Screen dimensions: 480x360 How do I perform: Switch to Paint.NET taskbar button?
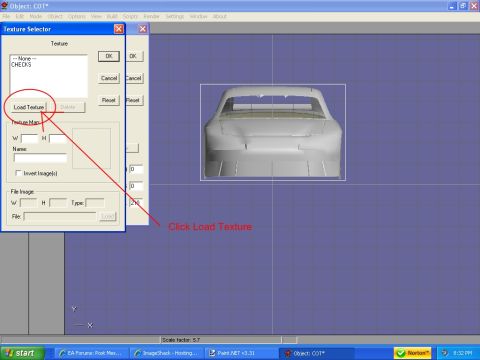[x=242, y=353]
